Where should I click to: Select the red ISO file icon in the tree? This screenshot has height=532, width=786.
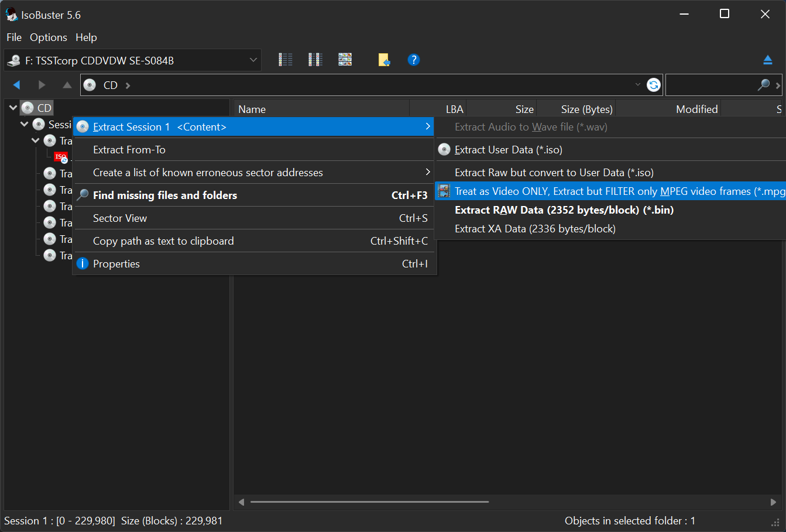click(x=61, y=157)
